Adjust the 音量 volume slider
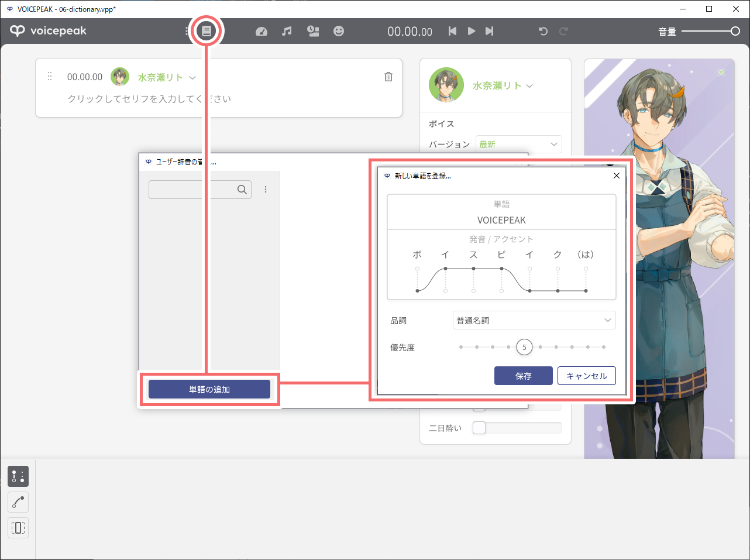This screenshot has width=750, height=560. (x=711, y=31)
